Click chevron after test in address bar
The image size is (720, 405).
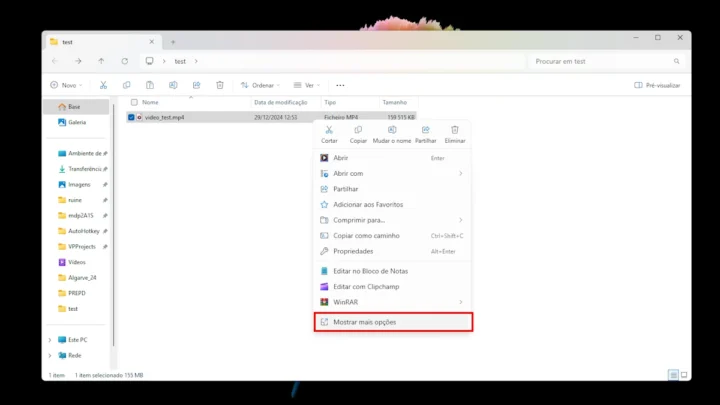coord(196,61)
